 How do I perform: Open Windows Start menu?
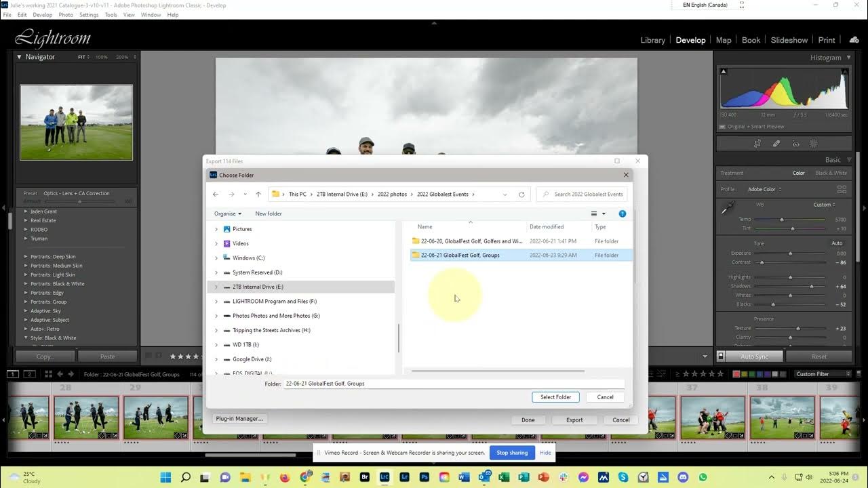(165, 477)
